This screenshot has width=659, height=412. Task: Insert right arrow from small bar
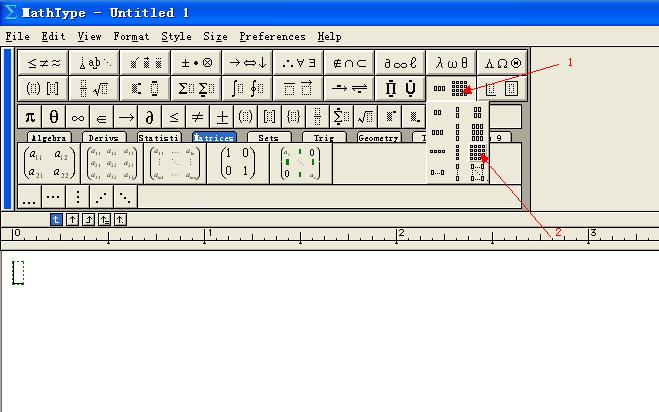pos(126,117)
